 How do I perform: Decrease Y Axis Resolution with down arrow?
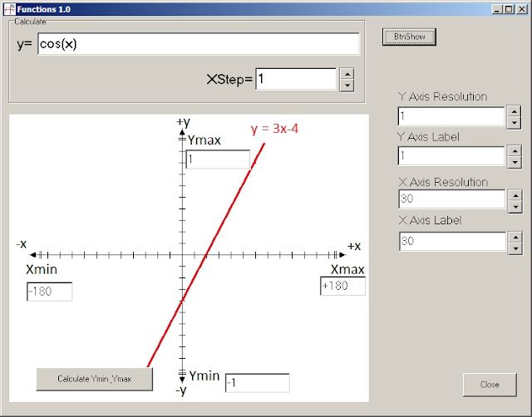point(515,123)
